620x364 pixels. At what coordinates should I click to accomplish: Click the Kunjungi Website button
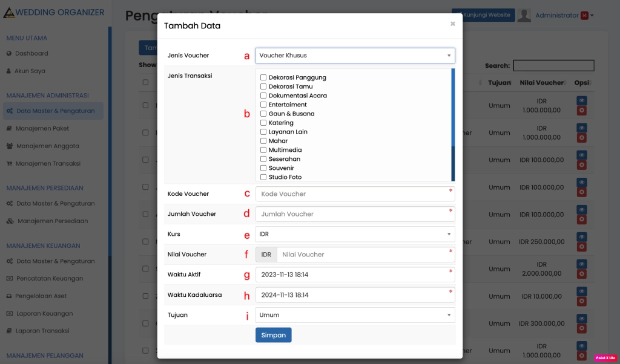pos(483,15)
